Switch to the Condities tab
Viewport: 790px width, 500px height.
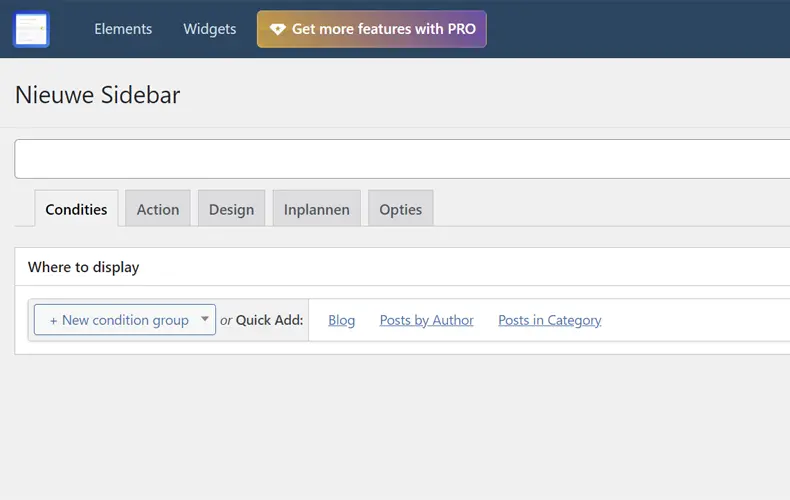tap(77, 209)
